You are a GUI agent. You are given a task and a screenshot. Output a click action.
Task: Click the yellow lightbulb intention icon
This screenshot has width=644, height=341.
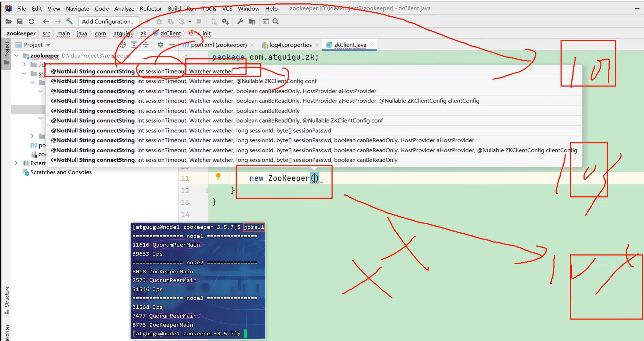[218, 176]
